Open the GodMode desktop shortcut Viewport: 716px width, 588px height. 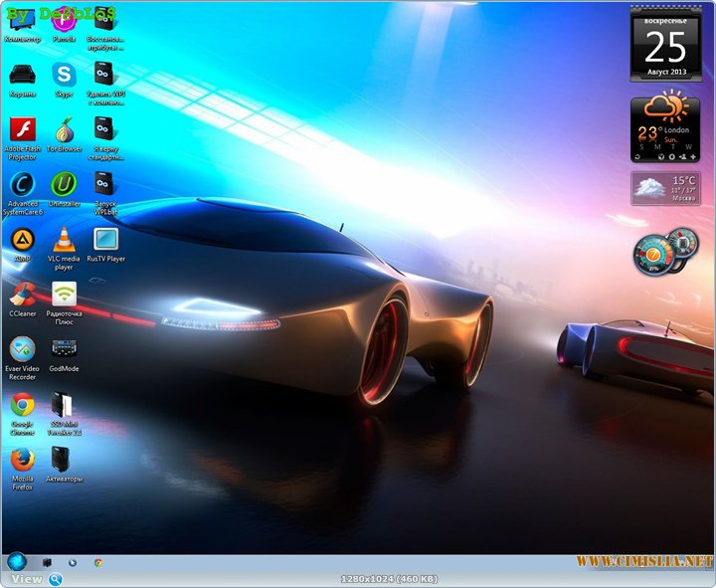pos(65,349)
